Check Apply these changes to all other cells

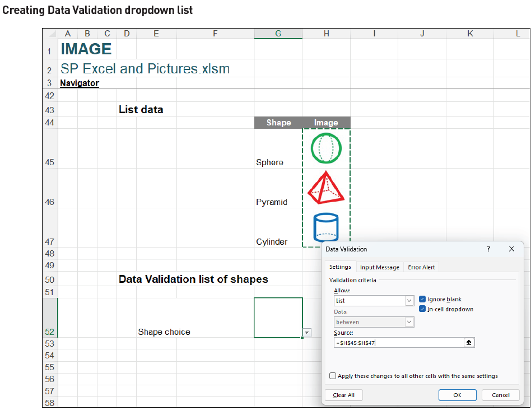click(333, 376)
